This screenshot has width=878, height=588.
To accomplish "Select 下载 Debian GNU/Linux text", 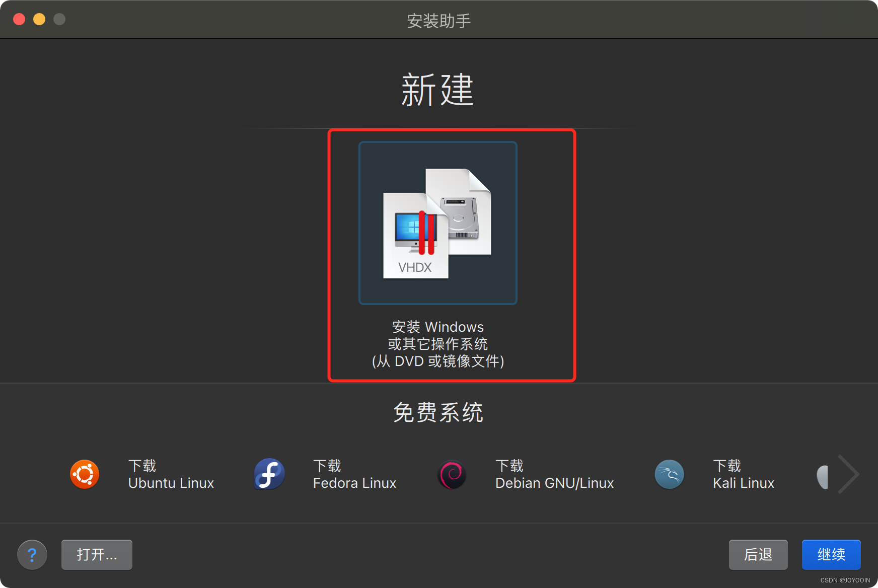I will pos(554,474).
